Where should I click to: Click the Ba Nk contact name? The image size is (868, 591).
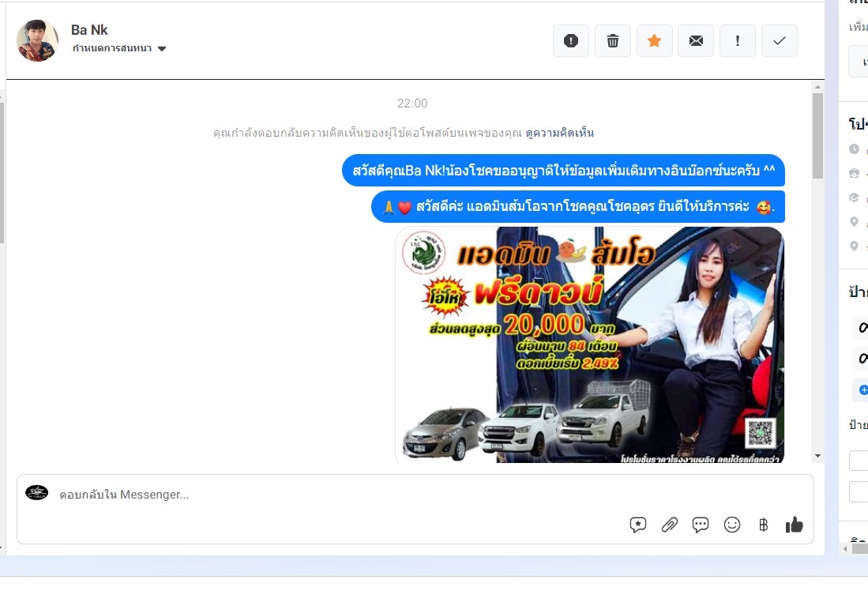(x=89, y=30)
